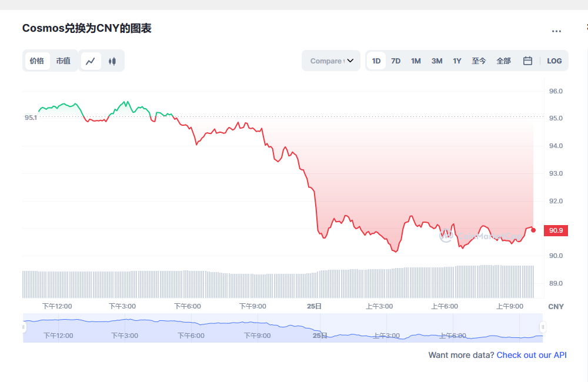This screenshot has height=382, width=588.
Task: Open the three-dot more options menu
Action: (556, 31)
